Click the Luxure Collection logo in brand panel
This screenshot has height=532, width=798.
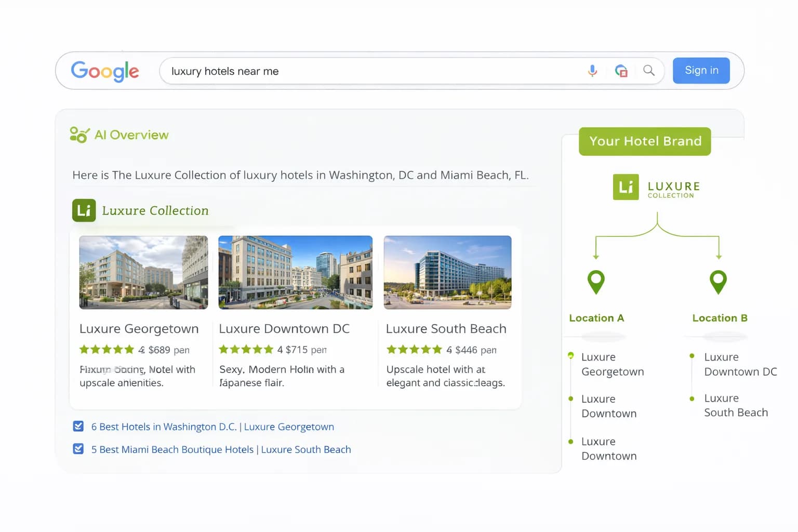657,188
